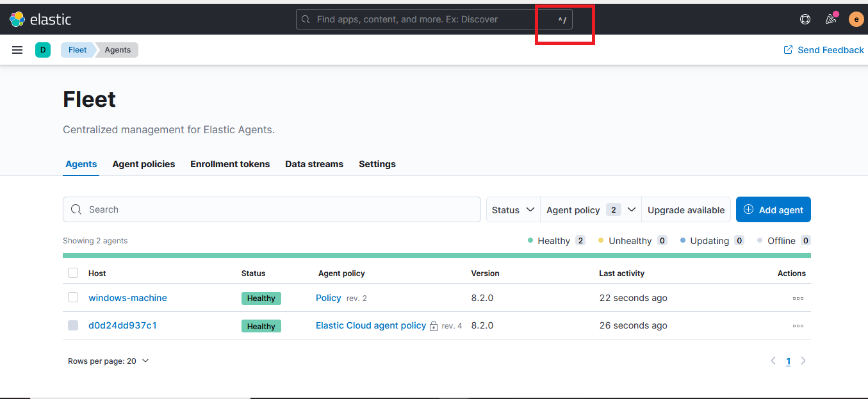
Task: Open the newsfeed celebration icon
Action: (x=831, y=19)
